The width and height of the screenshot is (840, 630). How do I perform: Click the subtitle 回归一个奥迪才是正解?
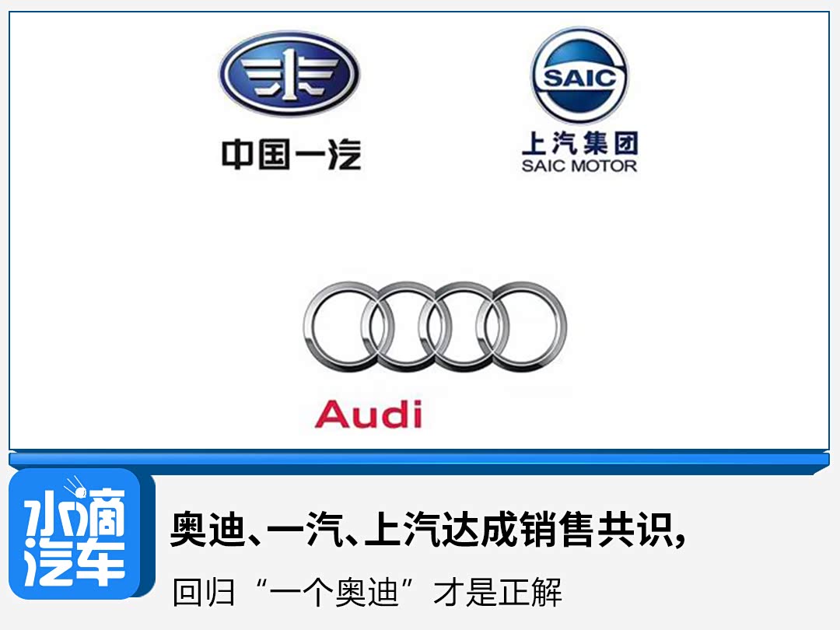(367, 593)
